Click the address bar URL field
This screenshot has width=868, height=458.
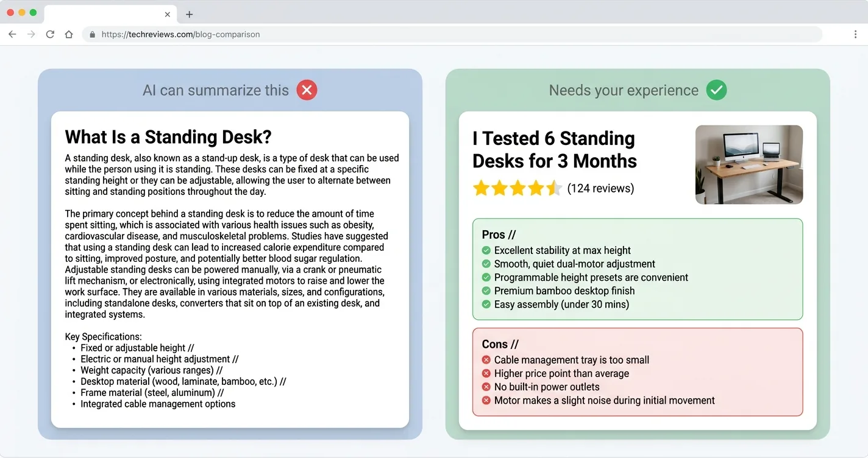point(452,35)
